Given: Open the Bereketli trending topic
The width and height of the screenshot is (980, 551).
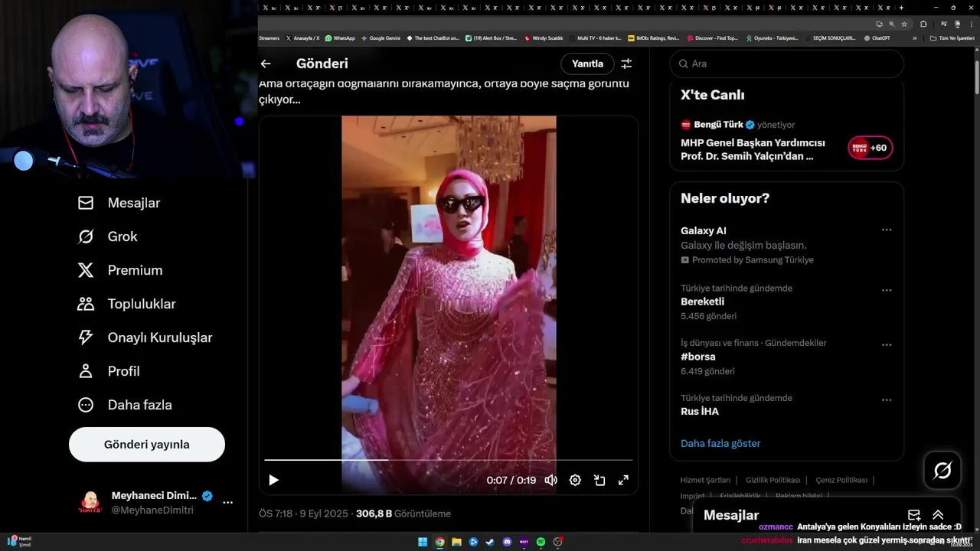Looking at the screenshot, I should click(x=787, y=302).
